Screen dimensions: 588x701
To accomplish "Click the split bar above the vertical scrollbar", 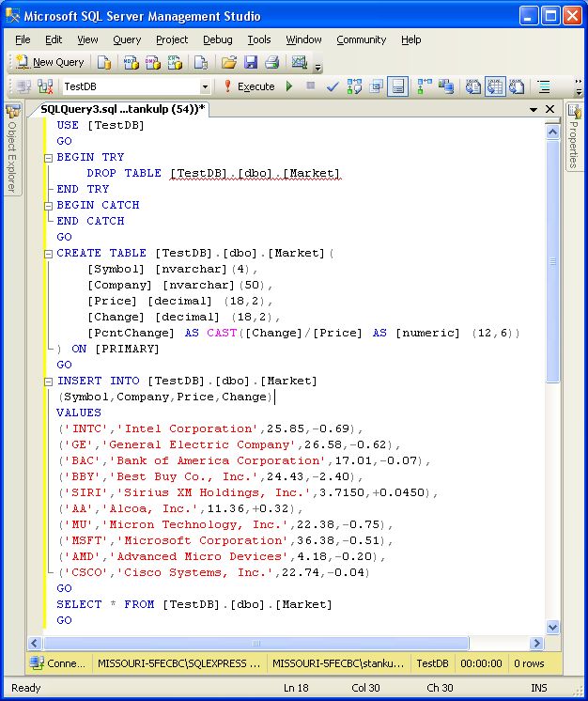I will tap(552, 121).
